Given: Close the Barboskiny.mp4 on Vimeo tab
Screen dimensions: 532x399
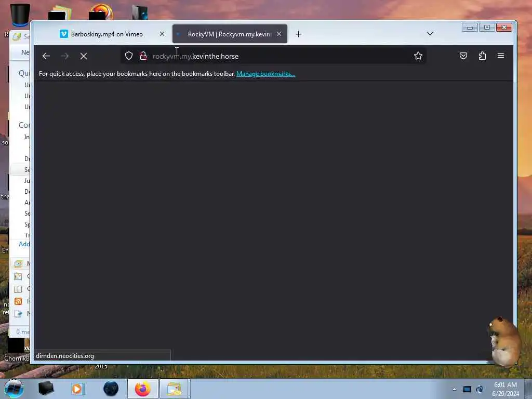Looking at the screenshot, I should tap(162, 34).
